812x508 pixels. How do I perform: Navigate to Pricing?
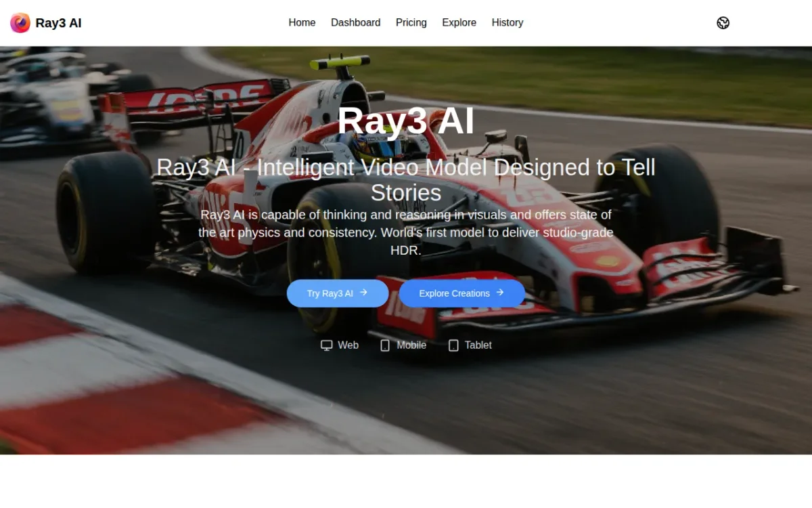[411, 22]
